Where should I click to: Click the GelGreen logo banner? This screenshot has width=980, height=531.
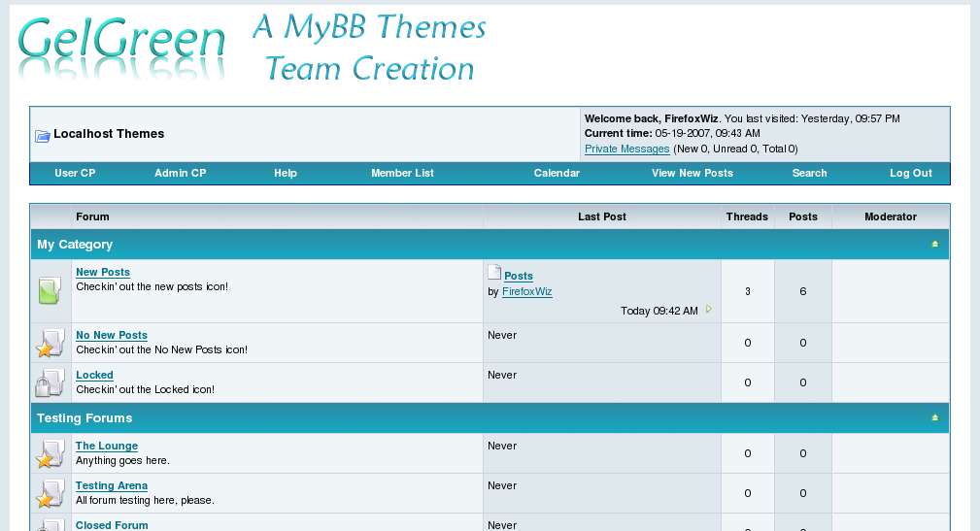(x=253, y=47)
